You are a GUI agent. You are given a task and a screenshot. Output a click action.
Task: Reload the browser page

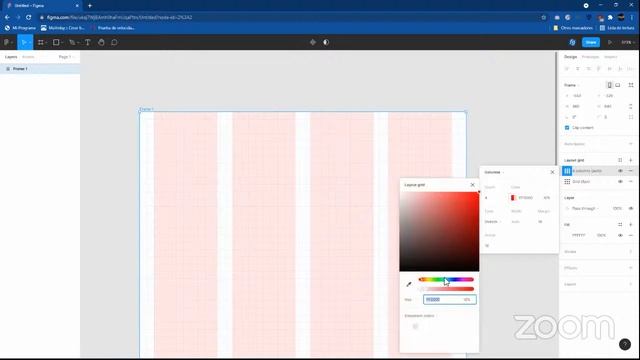[x=29, y=18]
